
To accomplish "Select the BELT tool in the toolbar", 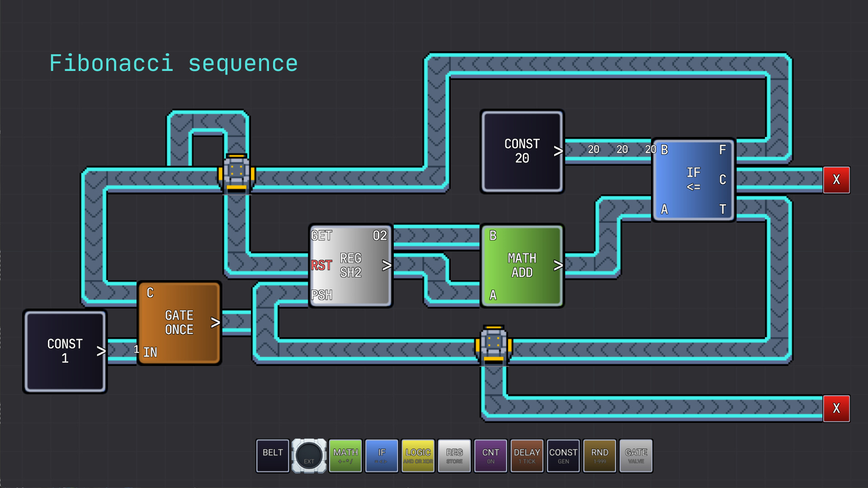I will tap(272, 455).
